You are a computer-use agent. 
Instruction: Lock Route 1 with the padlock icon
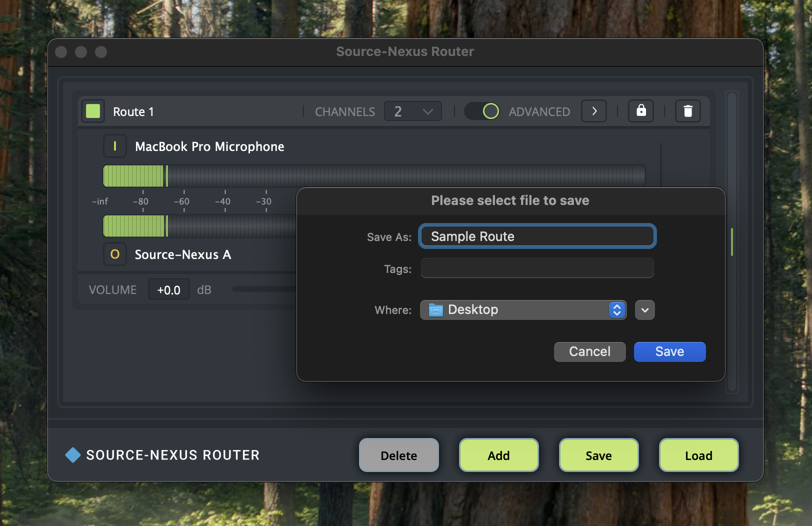(x=641, y=111)
